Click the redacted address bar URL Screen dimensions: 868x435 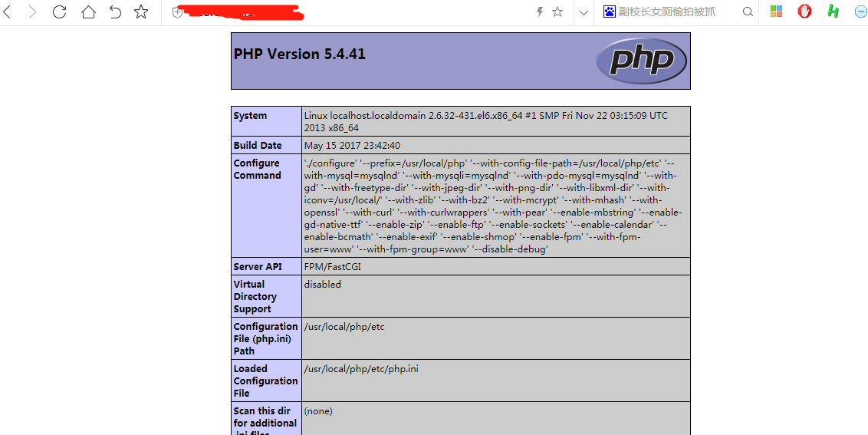[x=242, y=12]
